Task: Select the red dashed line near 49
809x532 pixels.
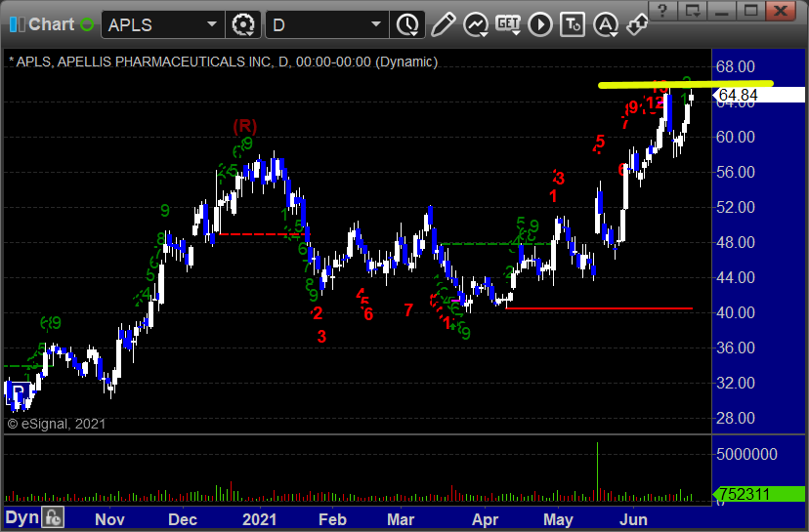Action: pos(263,234)
